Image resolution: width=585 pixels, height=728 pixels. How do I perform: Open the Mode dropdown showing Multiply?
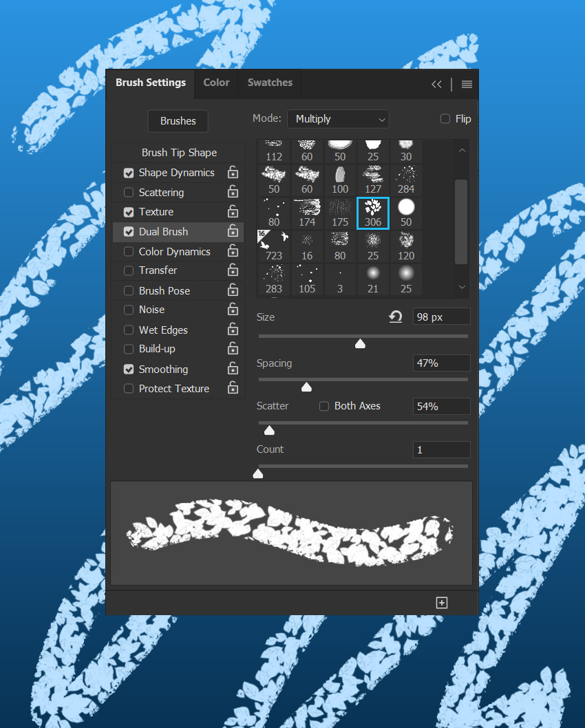(x=338, y=119)
